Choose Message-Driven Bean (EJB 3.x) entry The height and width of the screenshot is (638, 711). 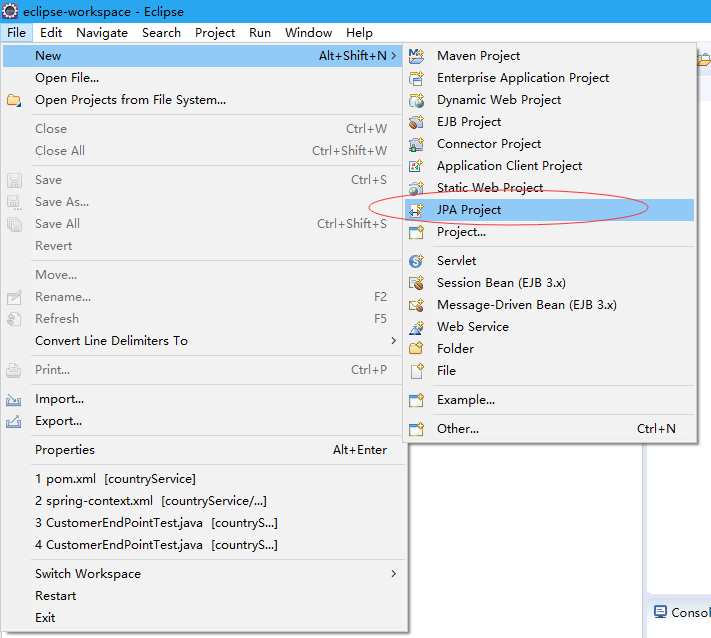(549, 305)
